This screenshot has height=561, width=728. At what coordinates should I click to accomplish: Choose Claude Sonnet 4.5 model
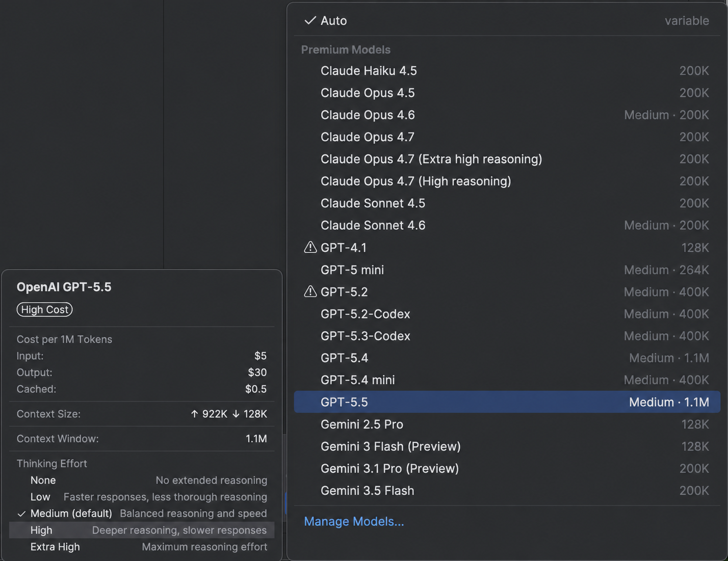coord(507,203)
